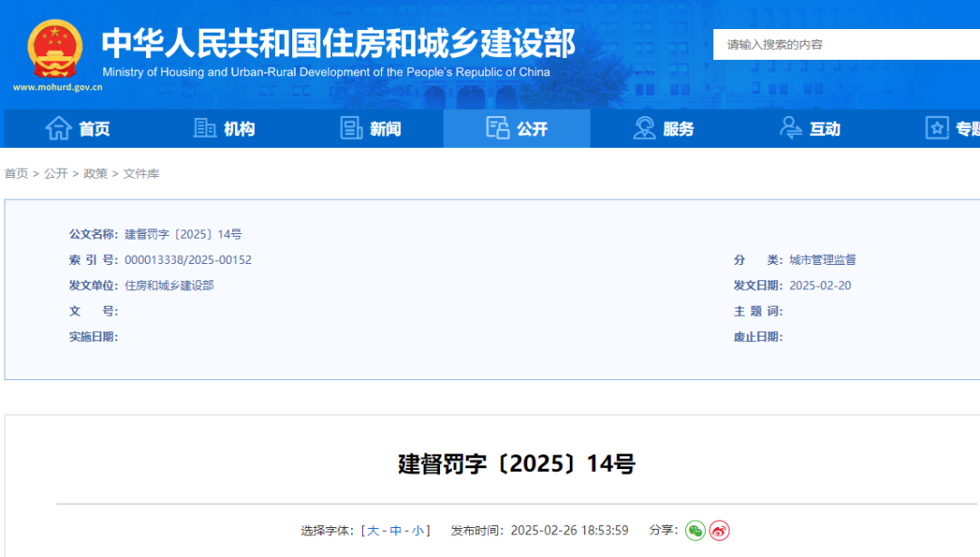Click the www.mohurd.gov.cn site address

pyautogui.click(x=57, y=88)
